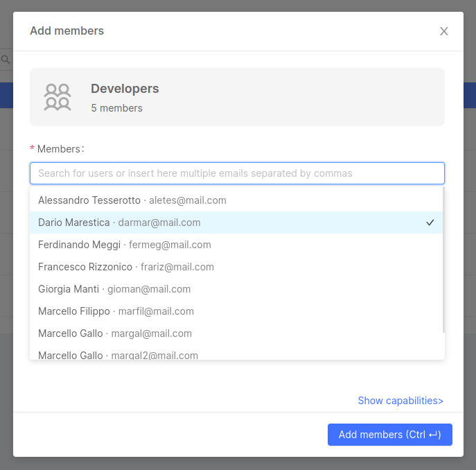Click the search magnifier icon behind dialog
Viewport: 476px width, 470px height.
[x=6, y=60]
